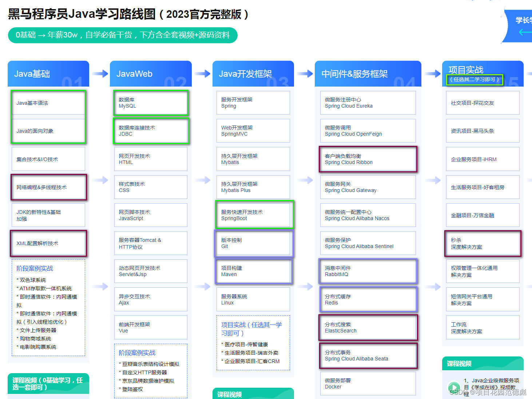The height and width of the screenshot is (399, 532).
Task: Open the 资讯项目-黑马头条 card
Action: point(483,131)
